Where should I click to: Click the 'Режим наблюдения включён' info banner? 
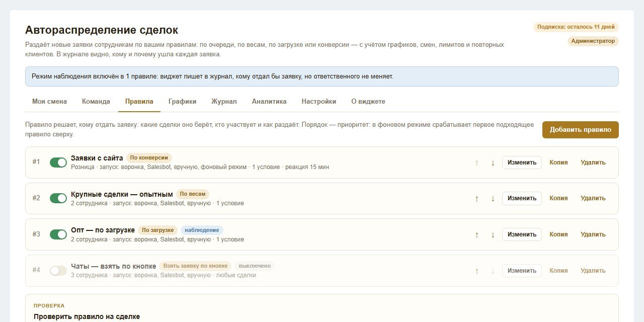[322, 76]
